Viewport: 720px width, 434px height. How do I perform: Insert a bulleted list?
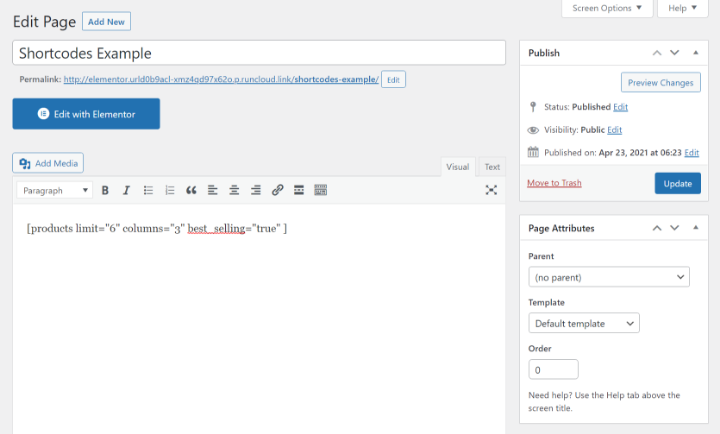(x=148, y=190)
